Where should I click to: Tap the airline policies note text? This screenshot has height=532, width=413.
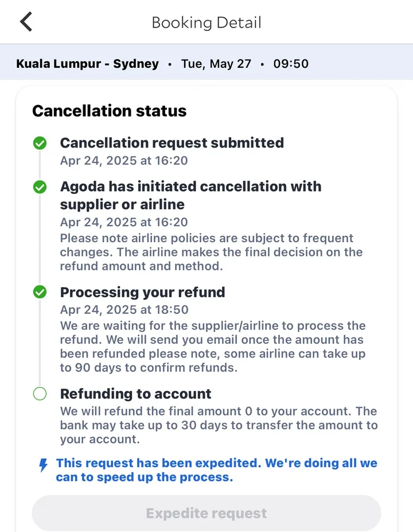coord(211,252)
